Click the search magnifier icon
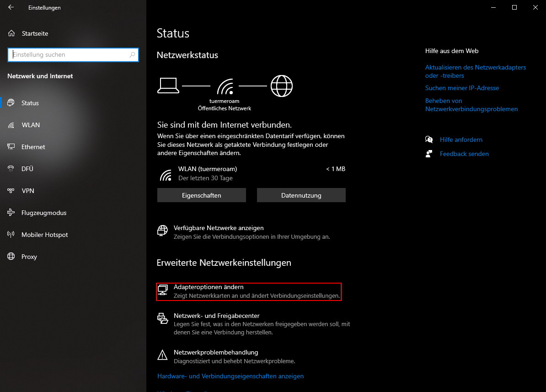 (x=133, y=55)
